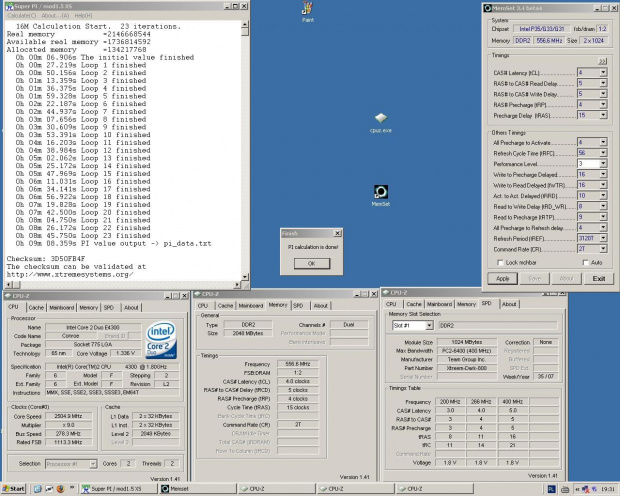The image size is (620, 496).
Task: Click Frequency 556.6 MHz in memory timings
Action: (x=298, y=364)
